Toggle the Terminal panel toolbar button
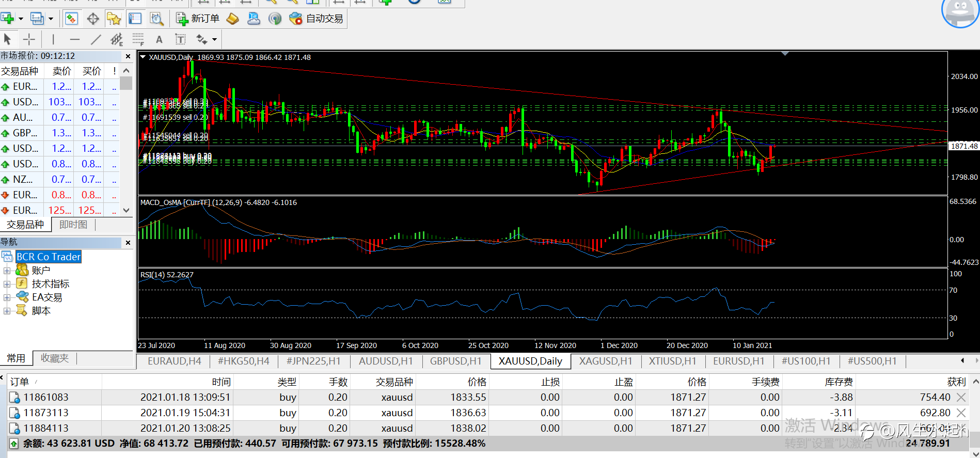This screenshot has height=458, width=980. [x=135, y=19]
